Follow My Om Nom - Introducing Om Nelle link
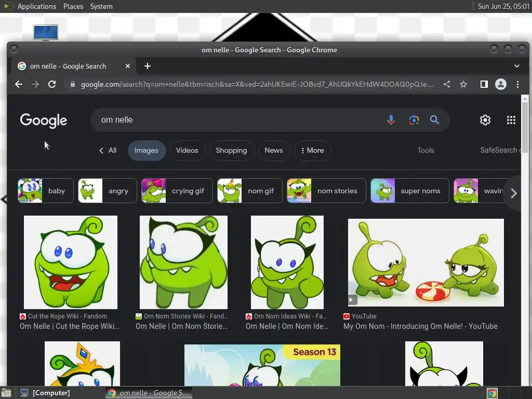The image size is (532, 399). (420, 326)
